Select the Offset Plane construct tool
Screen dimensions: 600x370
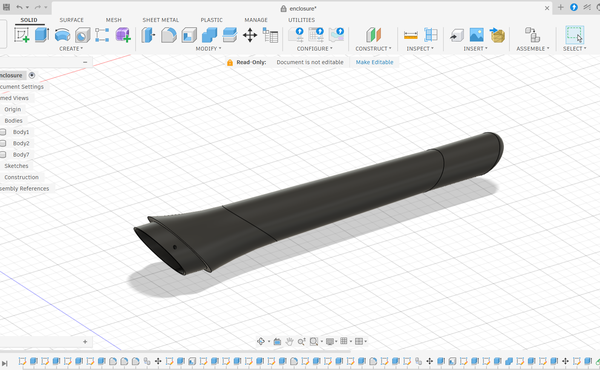click(373, 35)
